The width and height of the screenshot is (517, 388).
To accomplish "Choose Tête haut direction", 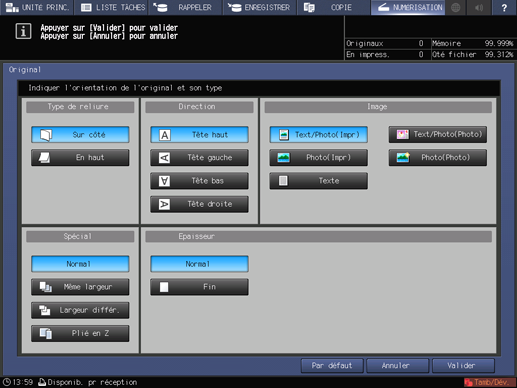I will click(x=199, y=135).
